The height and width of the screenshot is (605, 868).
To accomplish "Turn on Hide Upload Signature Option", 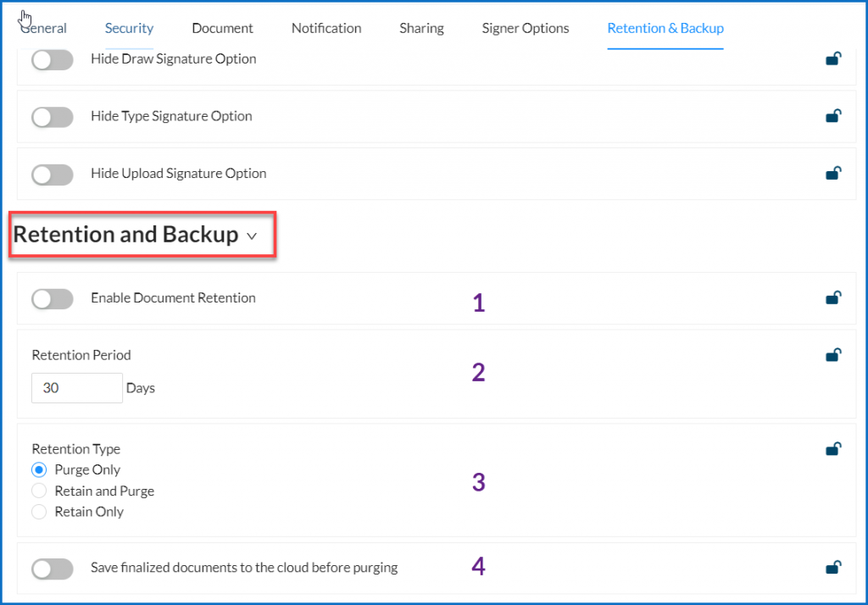I will 52,175.
